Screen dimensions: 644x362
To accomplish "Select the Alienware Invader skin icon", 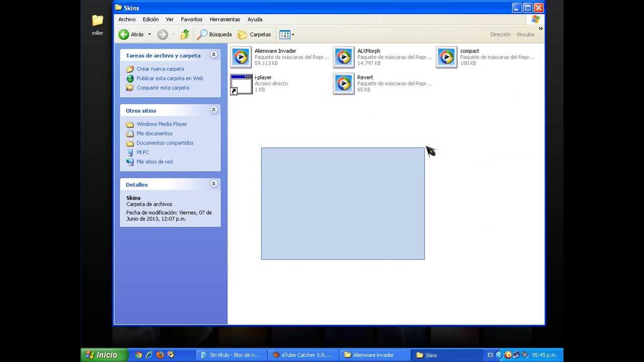I will coord(241,57).
